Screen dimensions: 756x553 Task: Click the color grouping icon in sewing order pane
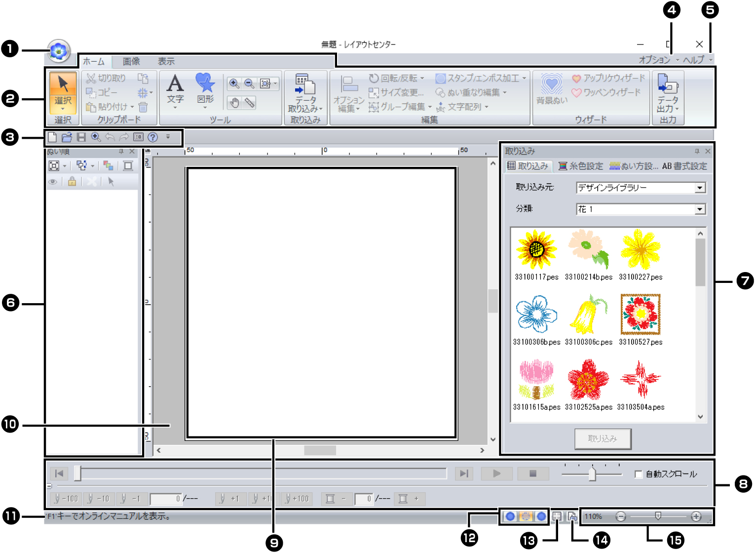click(x=108, y=166)
